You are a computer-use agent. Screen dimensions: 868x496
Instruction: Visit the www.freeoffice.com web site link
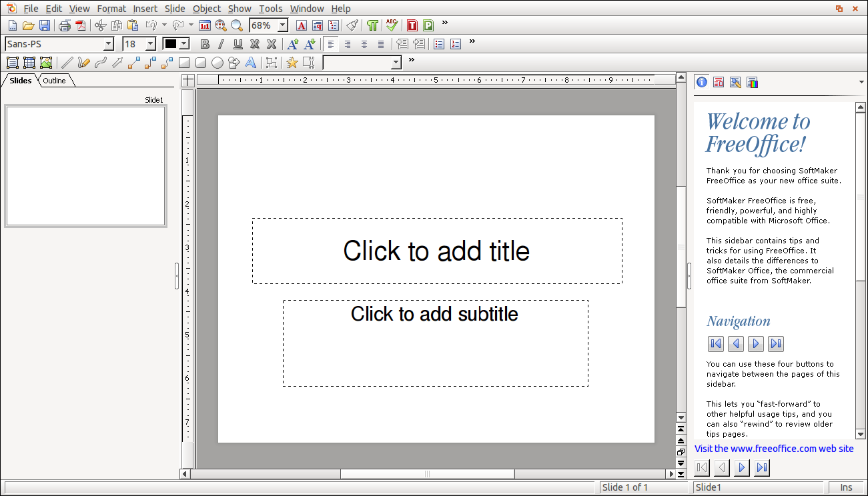(774, 449)
